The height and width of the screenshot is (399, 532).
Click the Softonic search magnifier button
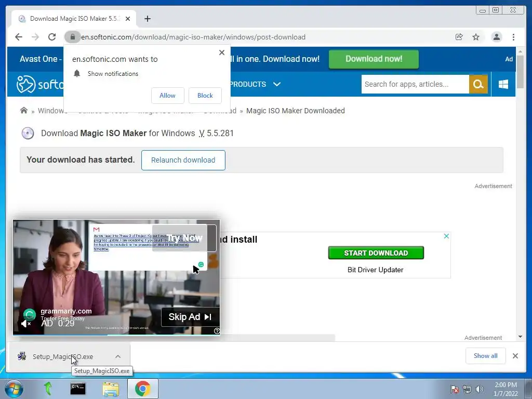click(478, 84)
